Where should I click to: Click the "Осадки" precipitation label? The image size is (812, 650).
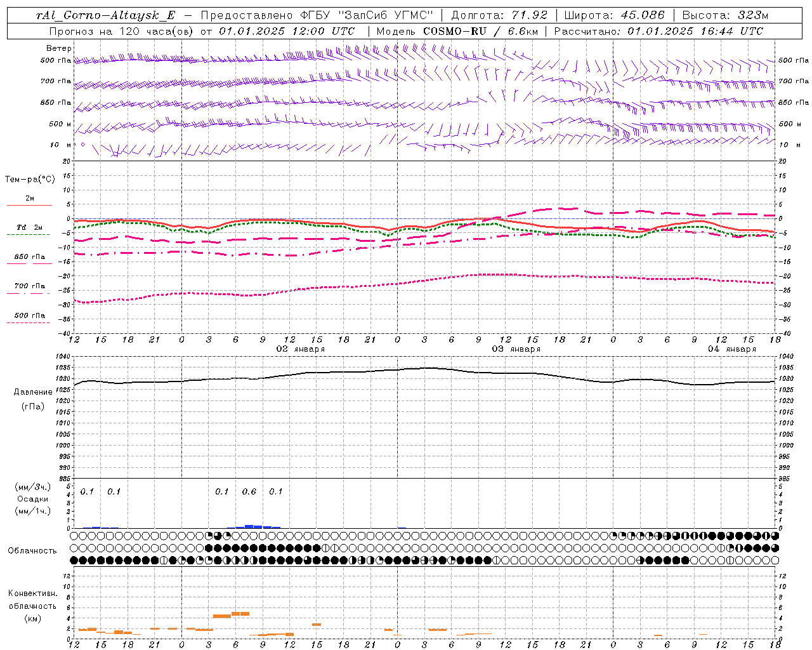click(33, 499)
